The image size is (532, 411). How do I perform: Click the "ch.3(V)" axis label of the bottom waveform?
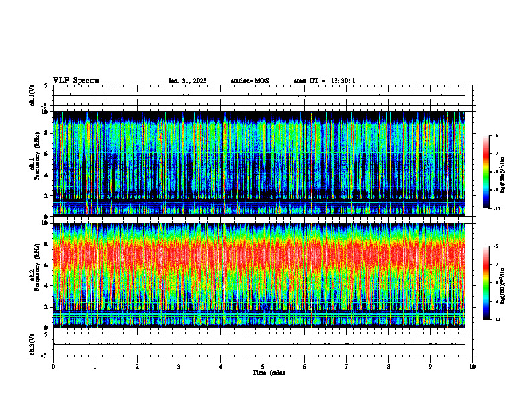click(x=32, y=345)
